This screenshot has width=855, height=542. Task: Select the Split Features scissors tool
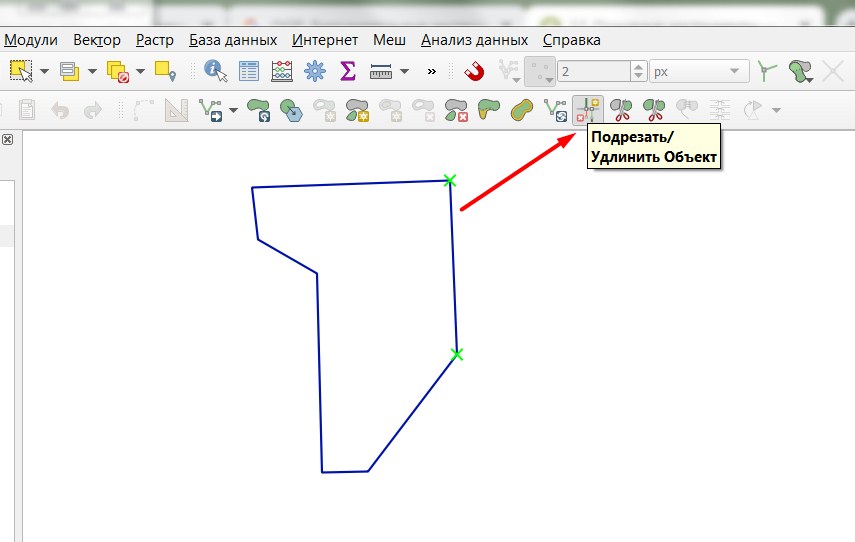click(x=621, y=110)
